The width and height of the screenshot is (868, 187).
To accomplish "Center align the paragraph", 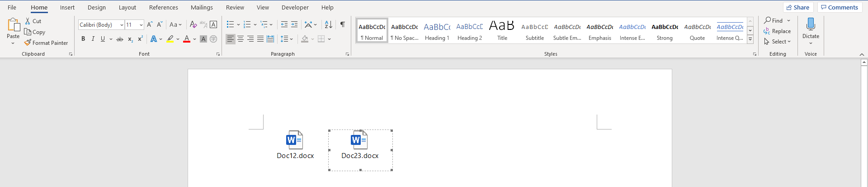I will click(x=241, y=39).
